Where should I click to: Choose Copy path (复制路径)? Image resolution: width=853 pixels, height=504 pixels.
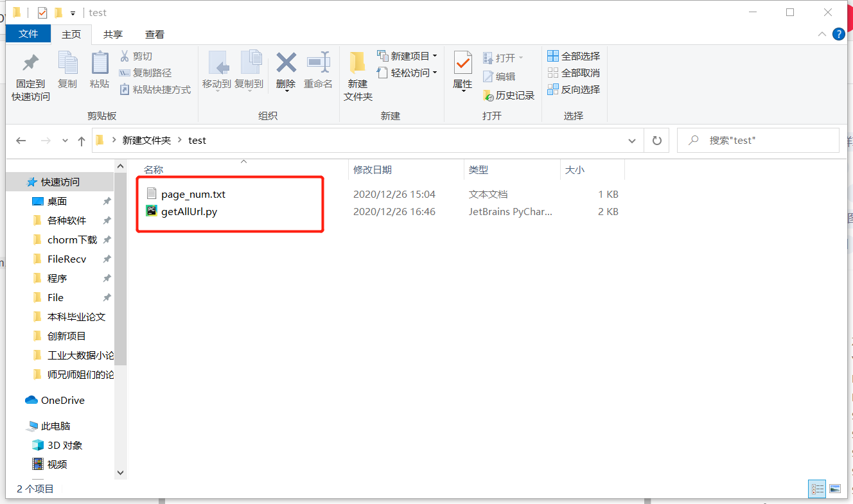146,73
